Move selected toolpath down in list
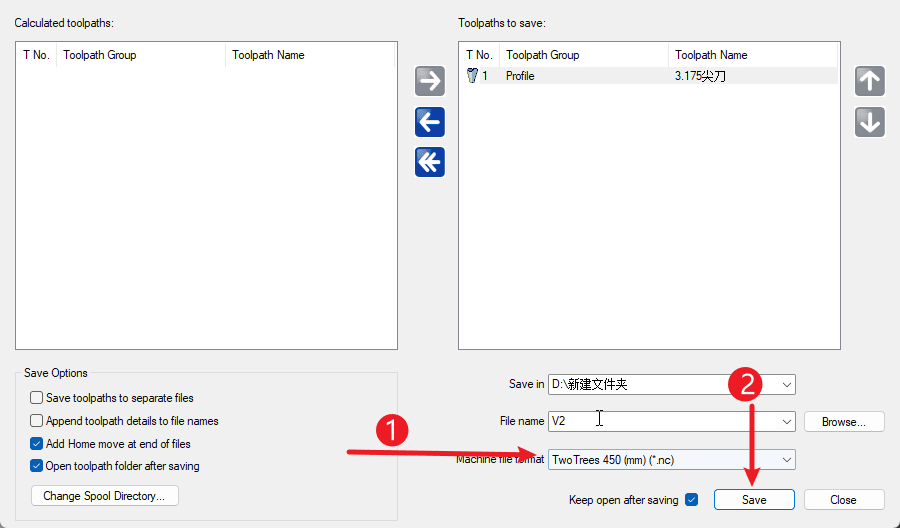900x528 pixels. coord(870,122)
